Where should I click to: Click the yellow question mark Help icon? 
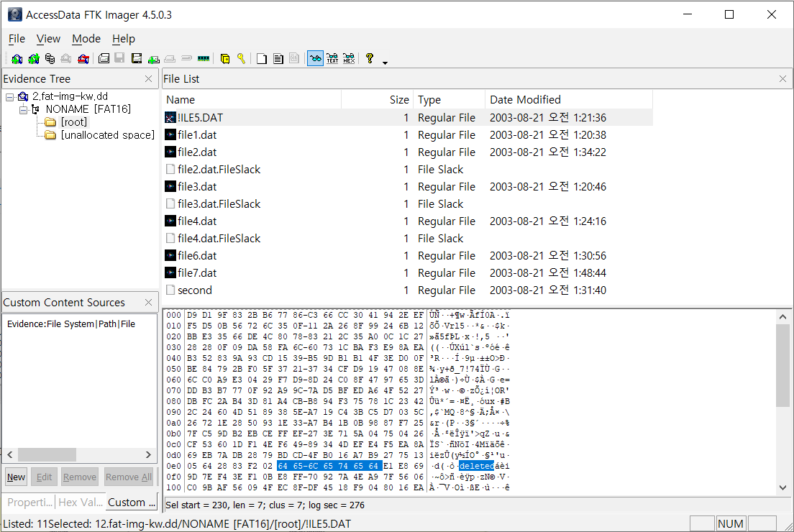[x=370, y=59]
